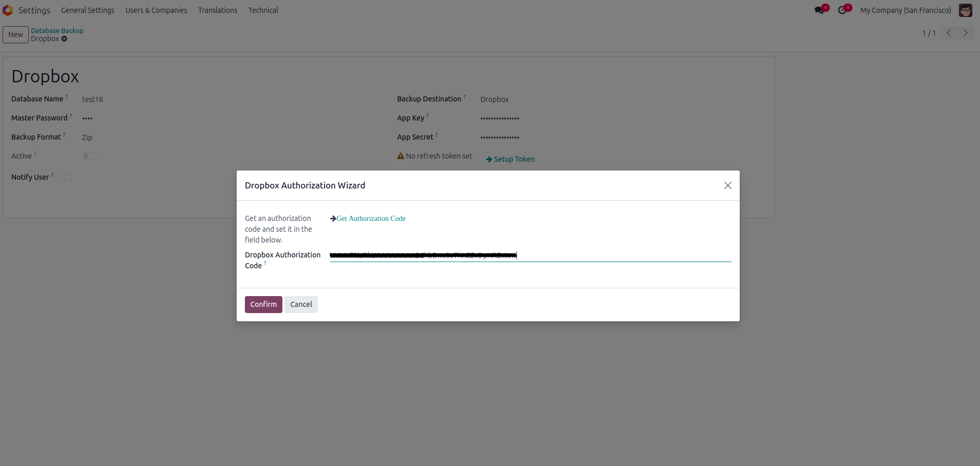The height and width of the screenshot is (466, 980).
Task: Click the Odoo Settings app logo icon
Action: pyautogui.click(x=8, y=10)
